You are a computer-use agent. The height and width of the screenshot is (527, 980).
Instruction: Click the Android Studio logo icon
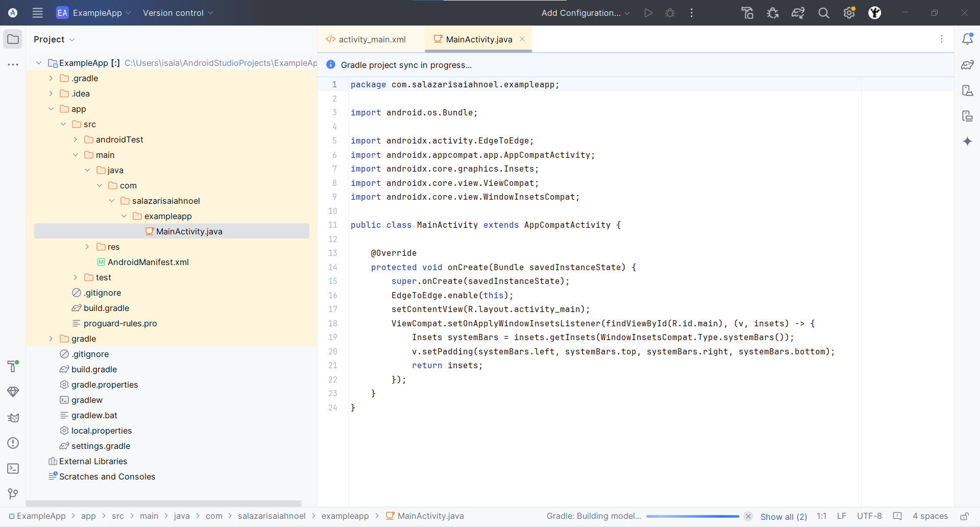click(x=13, y=13)
